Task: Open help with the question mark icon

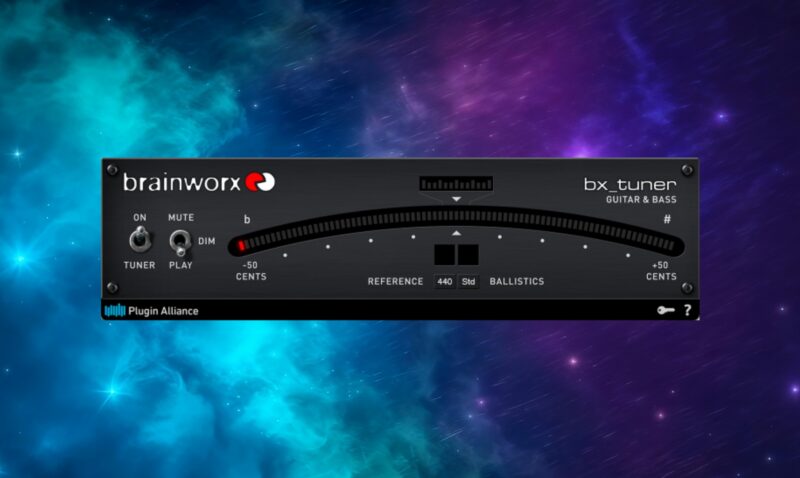Action: [687, 311]
